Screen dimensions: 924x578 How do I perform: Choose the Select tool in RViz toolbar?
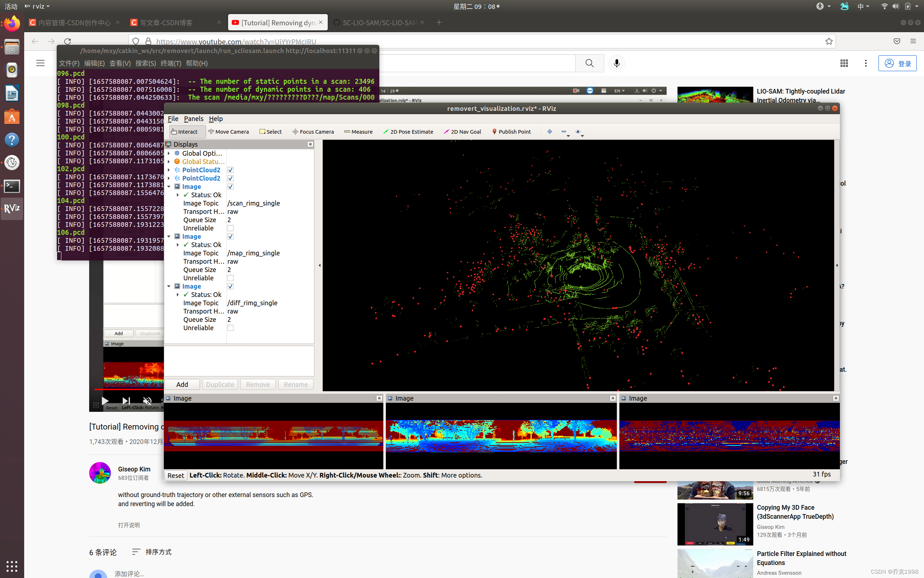(270, 131)
